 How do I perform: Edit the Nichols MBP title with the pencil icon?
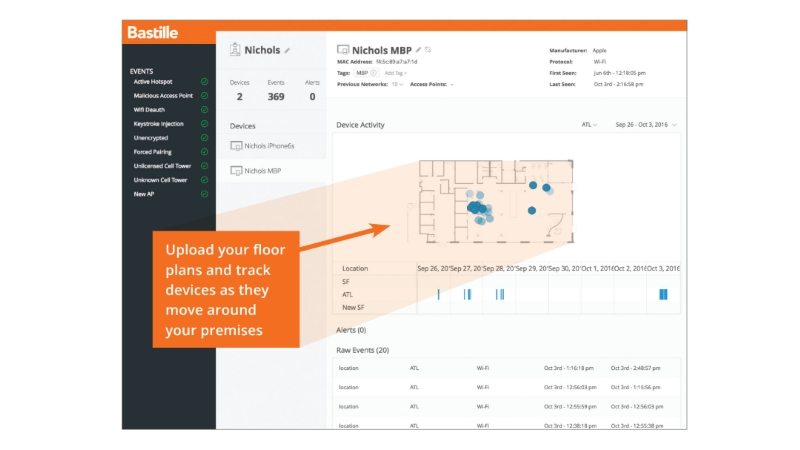pyautogui.click(x=418, y=49)
